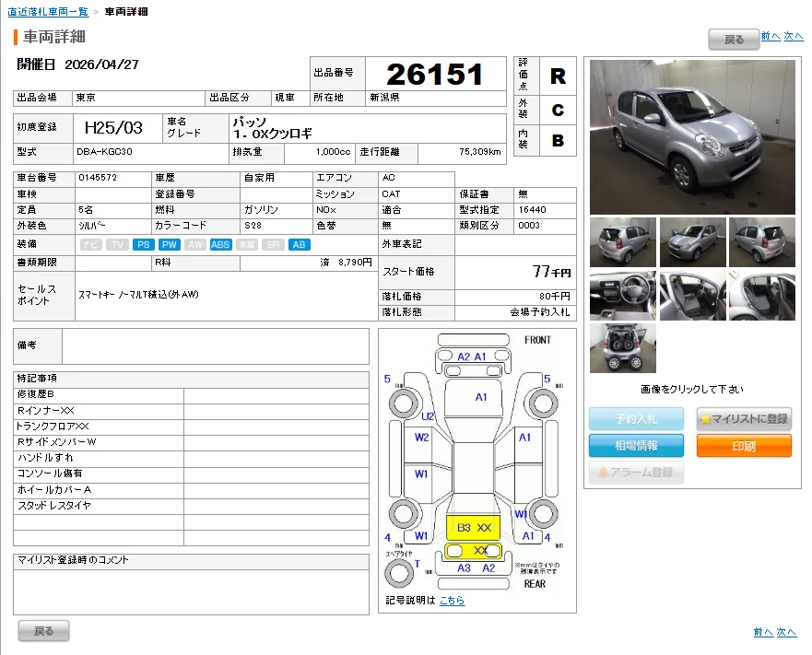
Task: Click lot number 26151
Action: (x=434, y=74)
